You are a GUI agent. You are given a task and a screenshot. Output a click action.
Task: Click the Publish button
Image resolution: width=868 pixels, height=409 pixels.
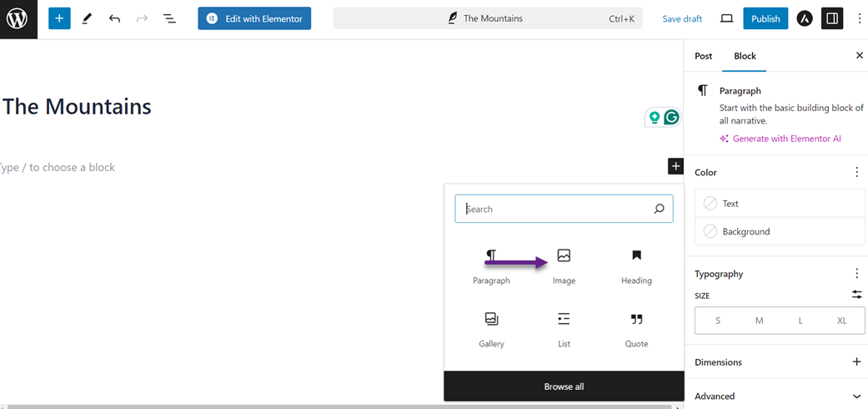[x=765, y=18]
